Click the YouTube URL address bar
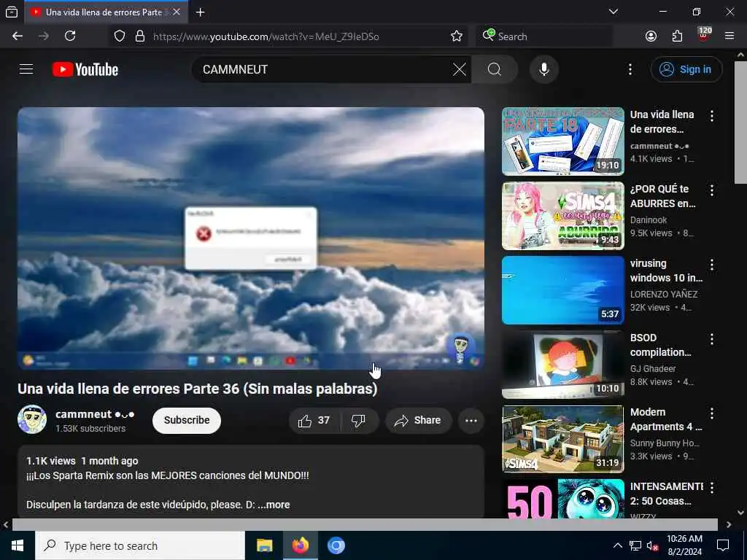 (266, 36)
